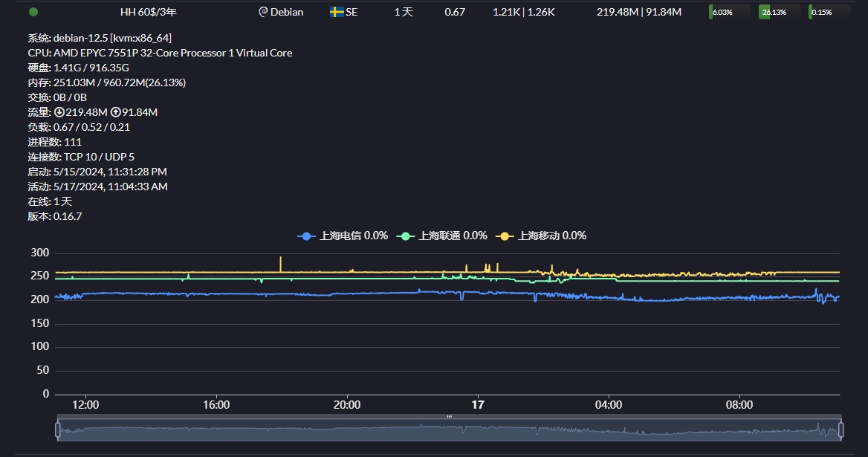Click the 系统 line "debian-12.5 [kvm:x86_64]"
The width and height of the screenshot is (868, 457).
pos(100,38)
